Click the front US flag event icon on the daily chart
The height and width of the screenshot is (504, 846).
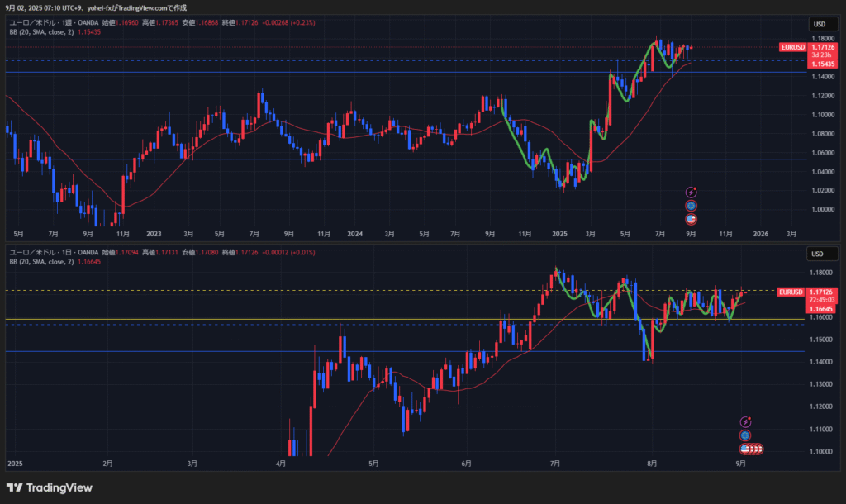745,449
